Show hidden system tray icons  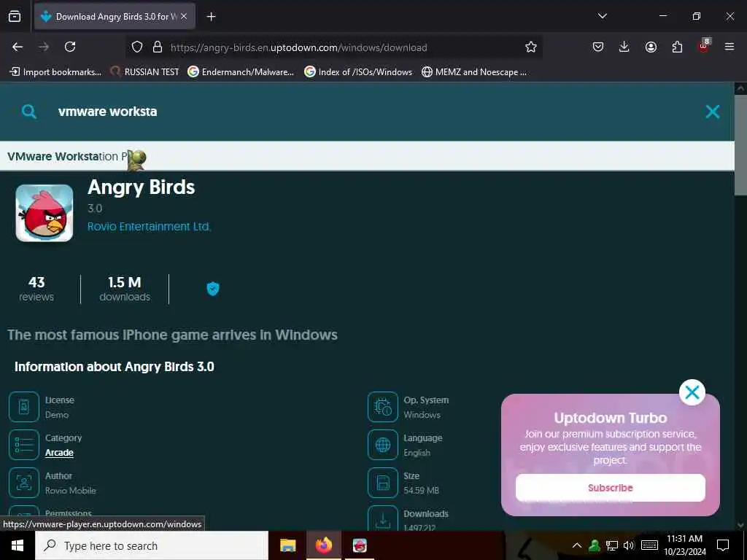tap(576, 545)
